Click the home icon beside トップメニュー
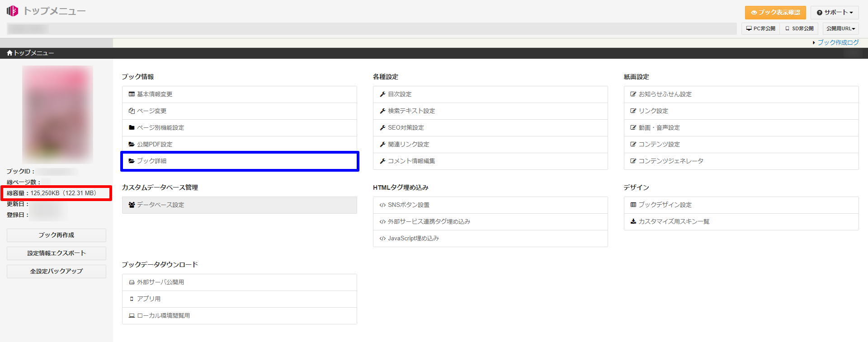Screen dimensions: 868x342 (9, 53)
